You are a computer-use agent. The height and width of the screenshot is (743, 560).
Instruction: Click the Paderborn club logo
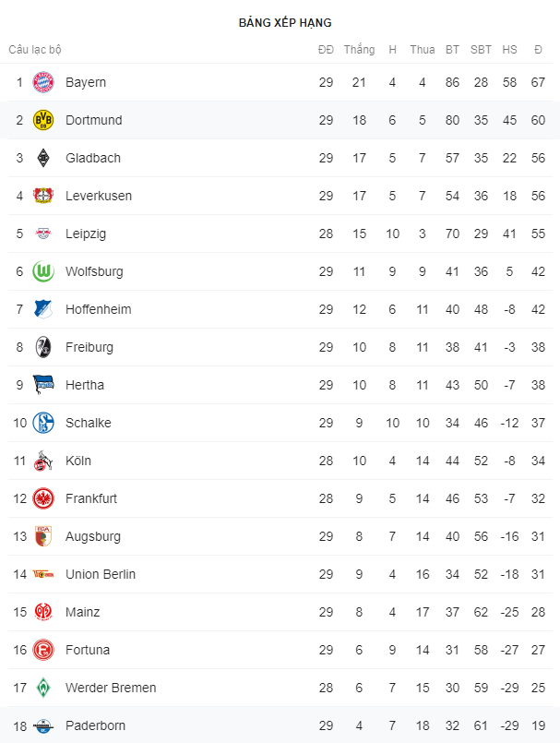(43, 725)
